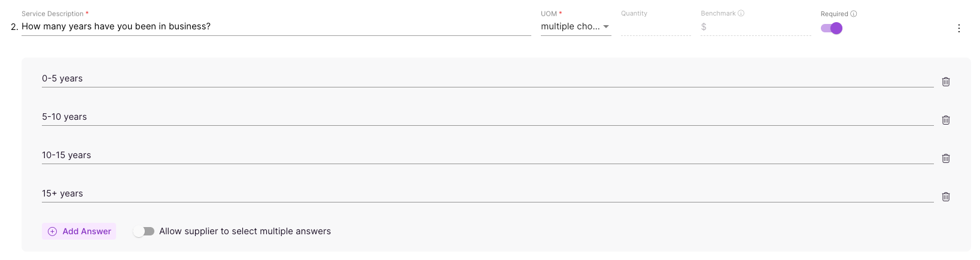Click the plus icon beside Add Answer
This screenshot has width=980, height=260.
[x=53, y=231]
